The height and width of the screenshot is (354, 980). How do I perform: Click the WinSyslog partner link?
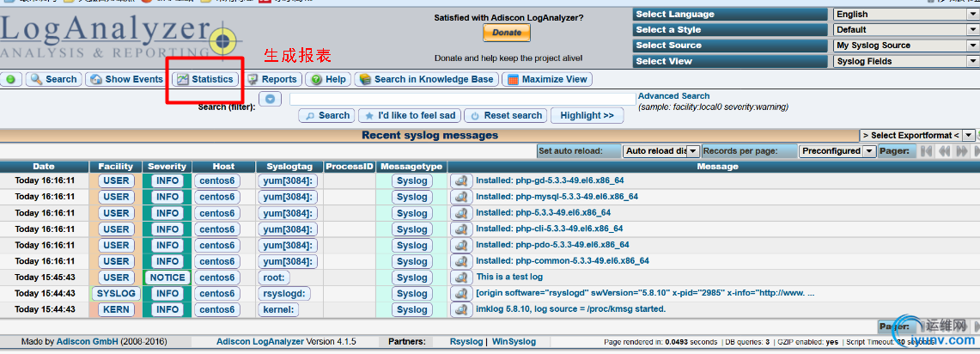click(x=514, y=341)
